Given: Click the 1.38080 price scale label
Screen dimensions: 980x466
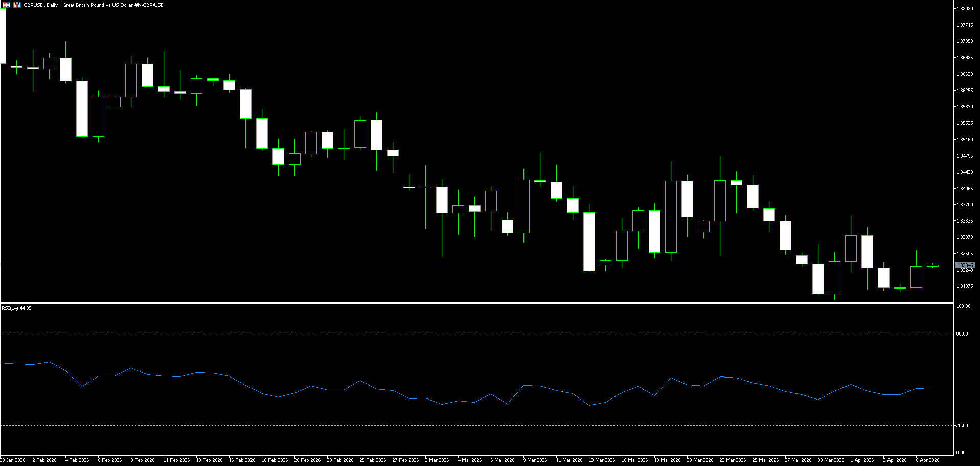Looking at the screenshot, I should point(964,9).
